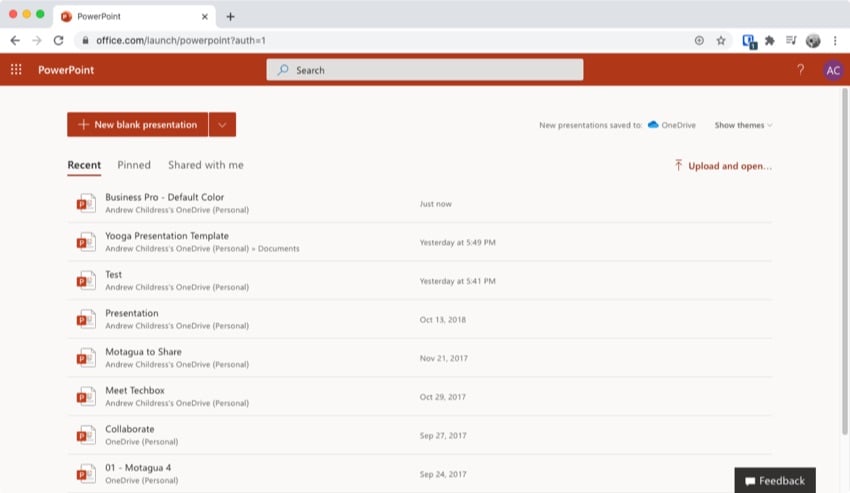Click the OneDrive cloud icon
The image size is (850, 493).
coord(653,125)
